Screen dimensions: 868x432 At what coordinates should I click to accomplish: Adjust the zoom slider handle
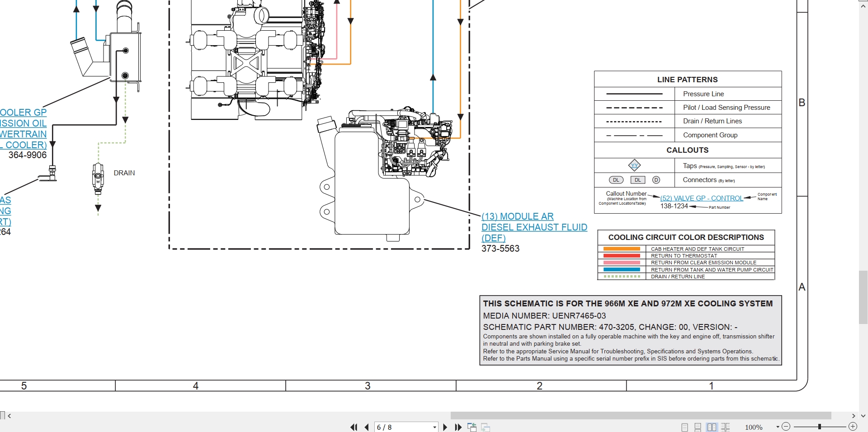click(x=819, y=427)
